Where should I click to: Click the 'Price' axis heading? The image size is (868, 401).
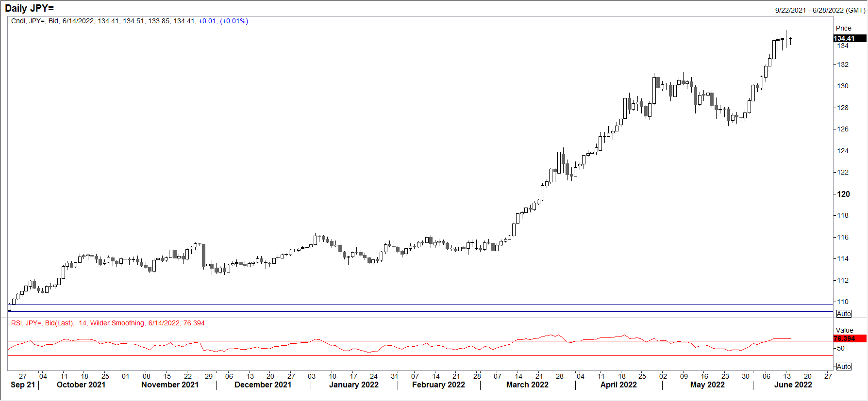coord(844,28)
